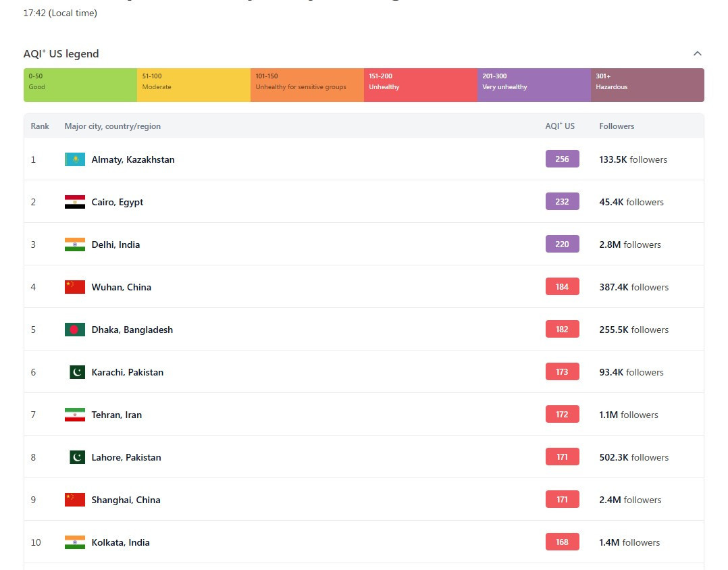Image resolution: width=728 pixels, height=570 pixels.
Task: Click the Rank column header
Action: click(40, 126)
